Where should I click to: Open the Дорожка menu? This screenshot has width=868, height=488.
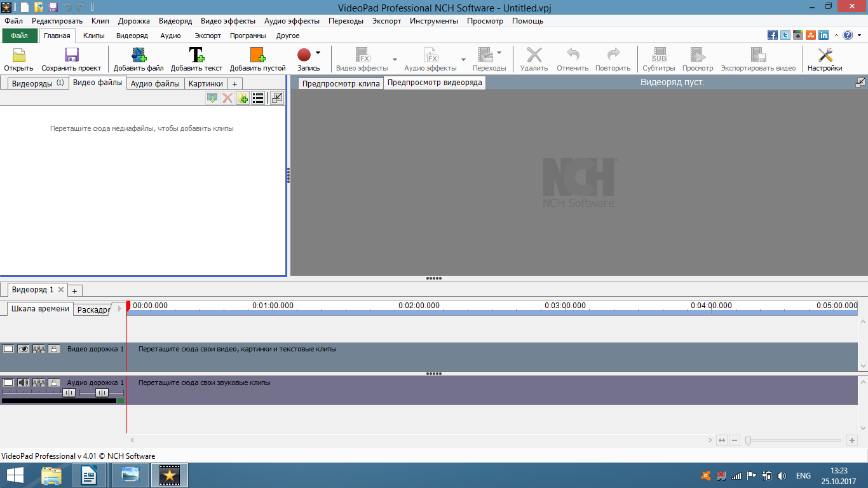[x=134, y=21]
